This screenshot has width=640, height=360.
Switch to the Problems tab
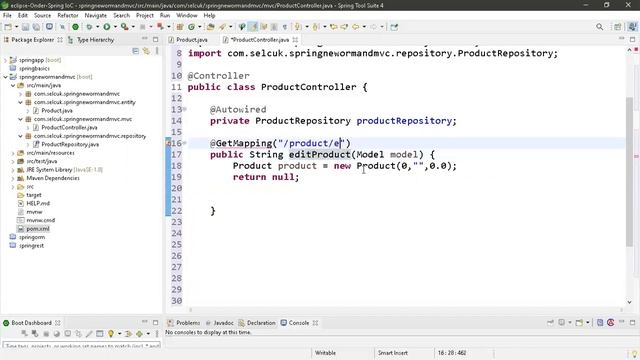184,323
